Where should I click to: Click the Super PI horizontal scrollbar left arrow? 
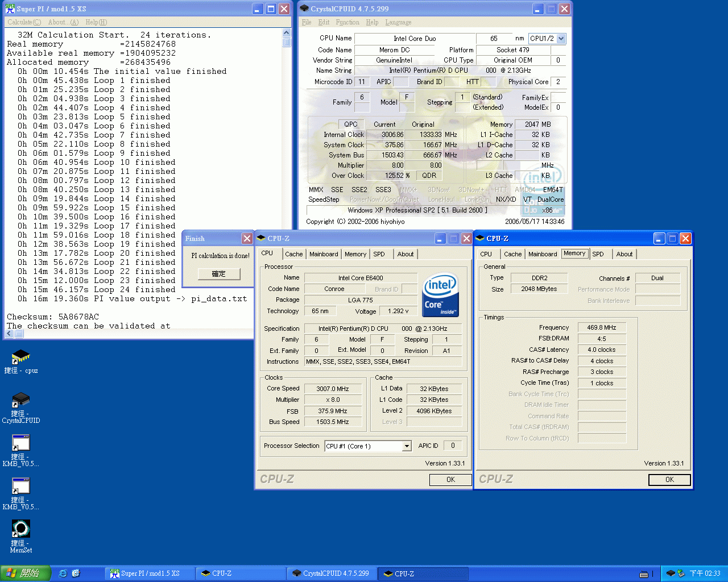tap(9, 334)
